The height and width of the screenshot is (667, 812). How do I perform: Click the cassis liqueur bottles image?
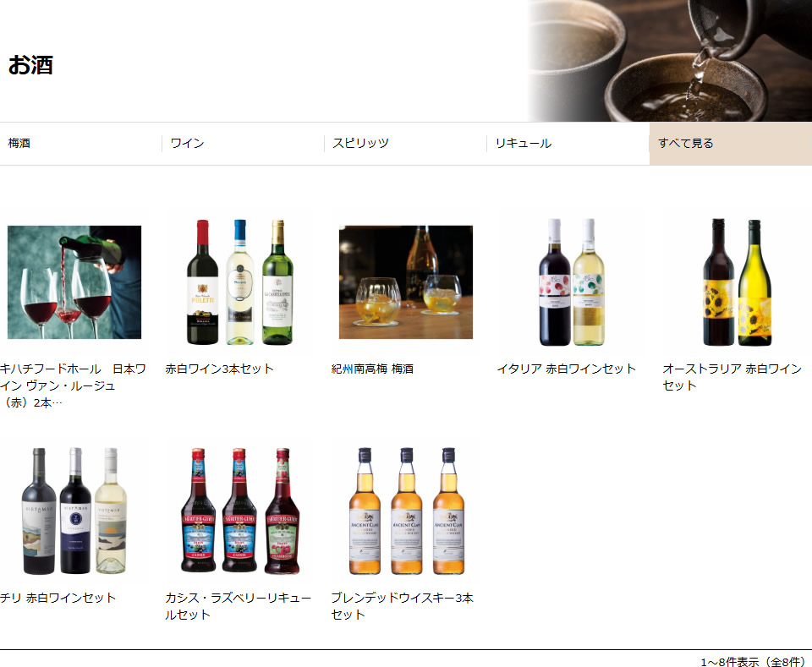[x=240, y=511]
